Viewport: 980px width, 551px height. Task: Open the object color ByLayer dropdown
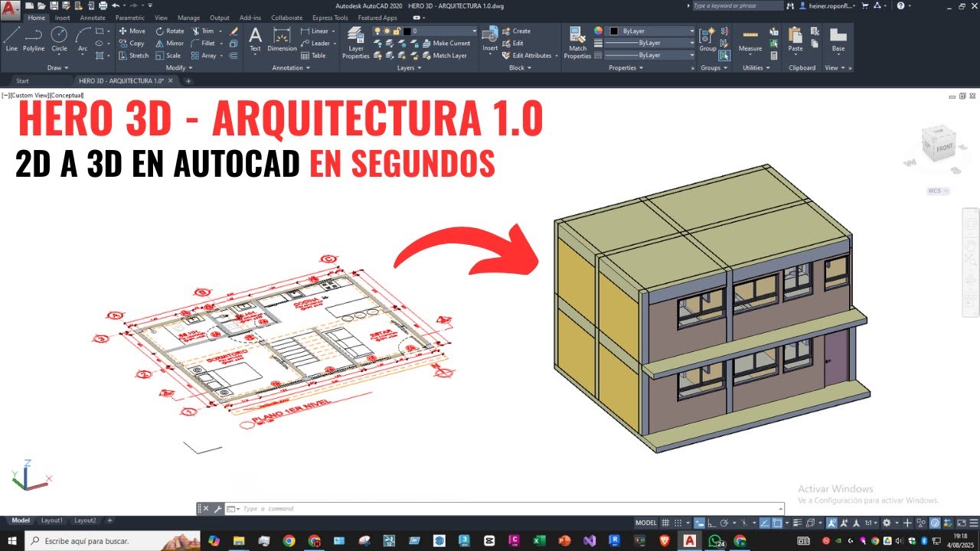coord(650,31)
